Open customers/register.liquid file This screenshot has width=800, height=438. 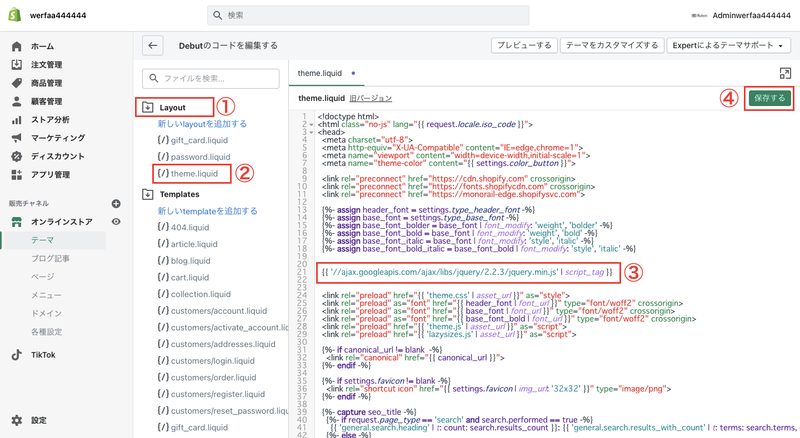(211, 394)
